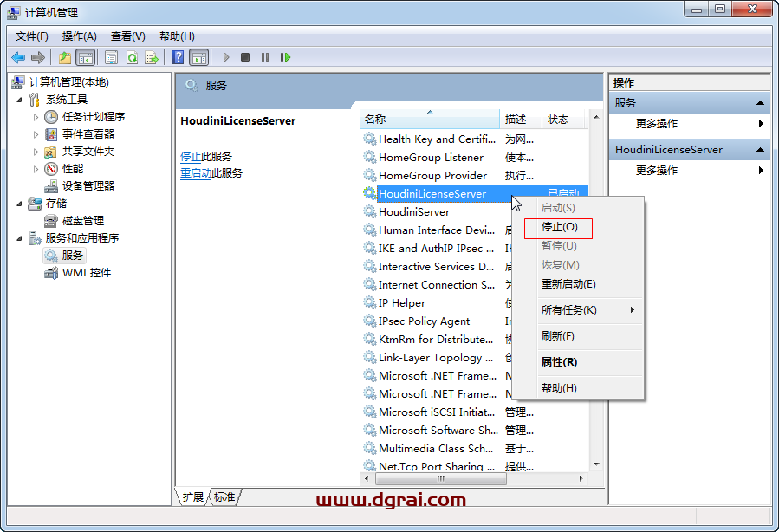Screen dimensions: 779x532
Task: Select the IPsec Policy Agent service
Action: click(x=424, y=321)
